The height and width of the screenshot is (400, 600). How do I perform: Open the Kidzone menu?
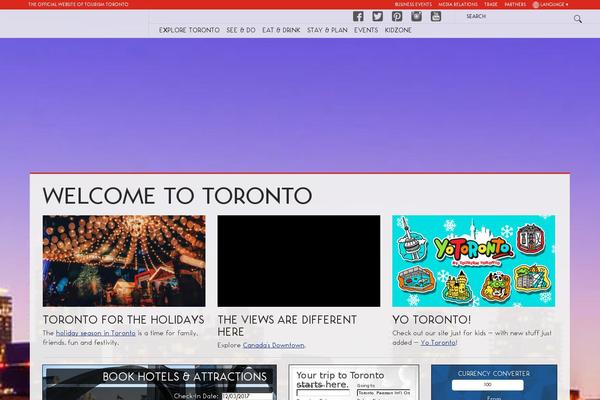coord(398,30)
